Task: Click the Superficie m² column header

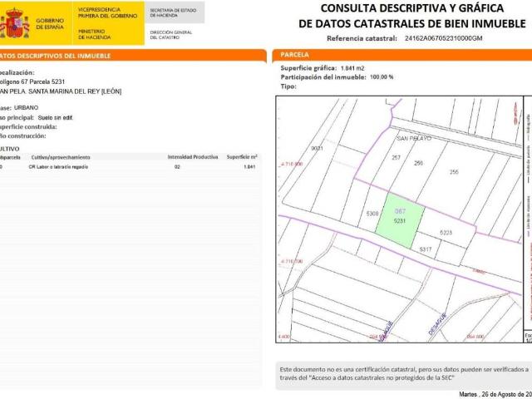Action: pyautogui.click(x=242, y=157)
